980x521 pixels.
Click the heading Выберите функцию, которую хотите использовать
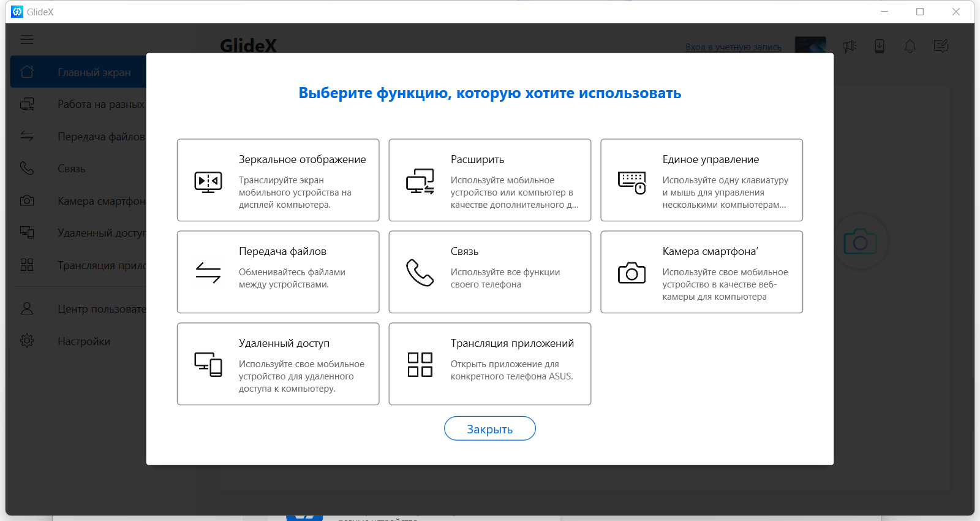[490, 93]
